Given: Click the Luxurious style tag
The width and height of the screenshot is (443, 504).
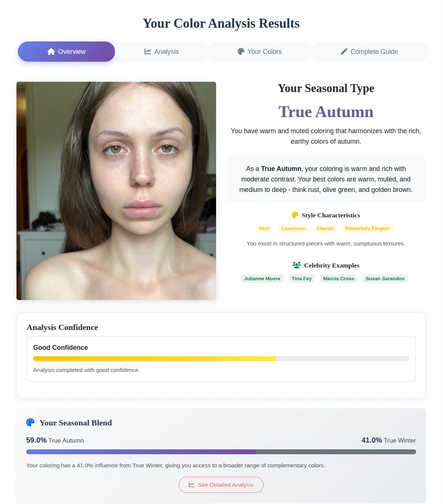Looking at the screenshot, I should coord(293,228).
